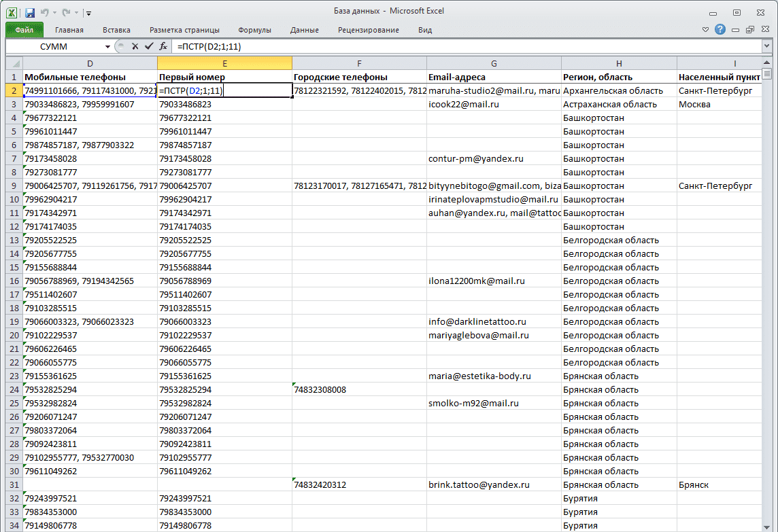
Task: Select the header cell Мобильные телефоны
Action: click(90, 77)
